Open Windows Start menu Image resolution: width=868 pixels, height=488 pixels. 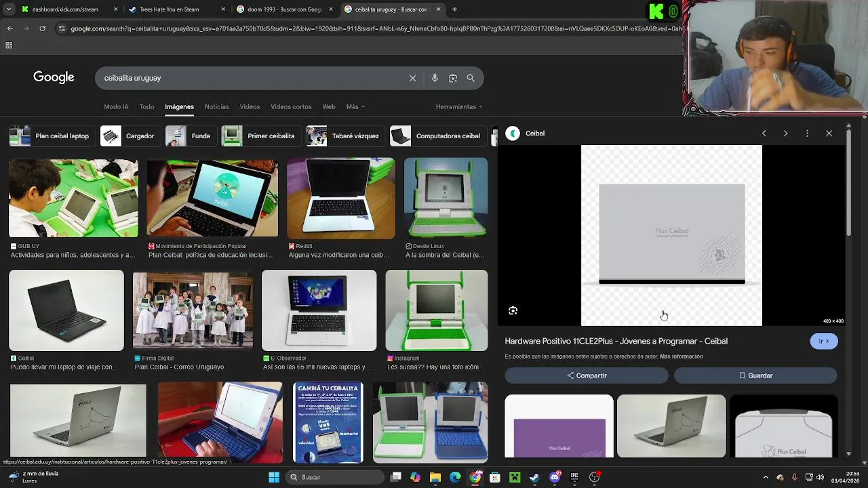click(274, 477)
